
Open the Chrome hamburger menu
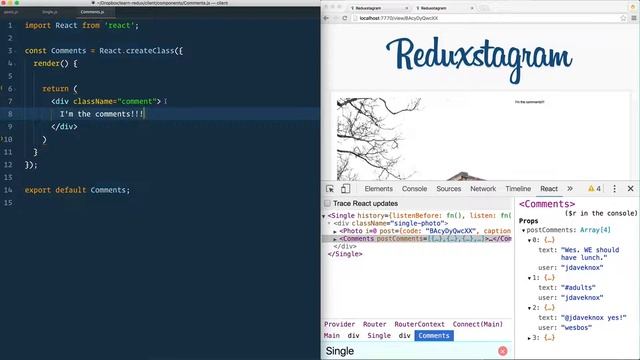tap(634, 18)
